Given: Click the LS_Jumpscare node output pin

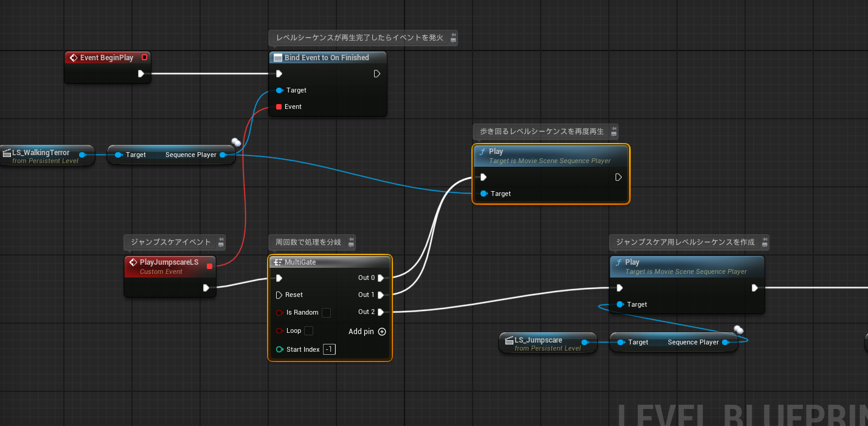Looking at the screenshot, I should [x=585, y=342].
